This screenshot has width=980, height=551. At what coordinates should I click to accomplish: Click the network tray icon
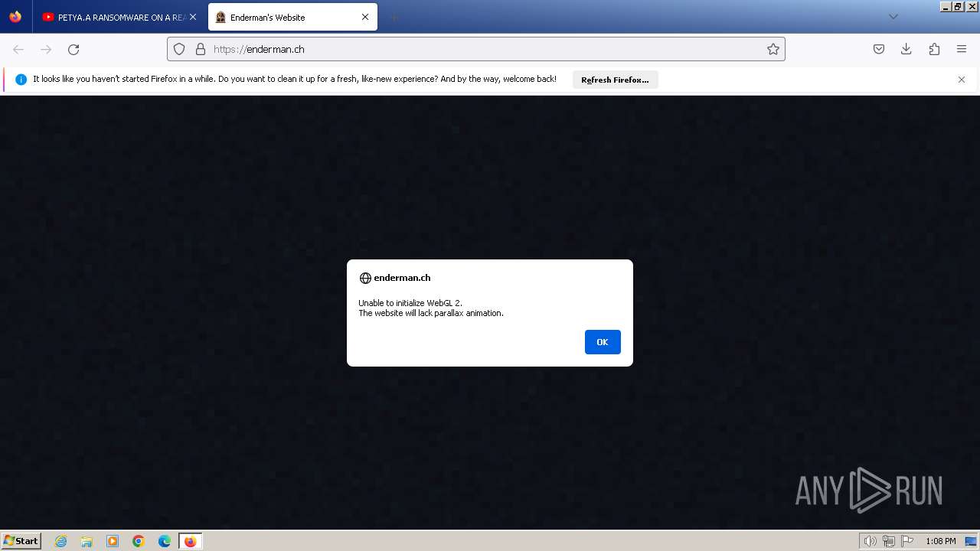889,541
